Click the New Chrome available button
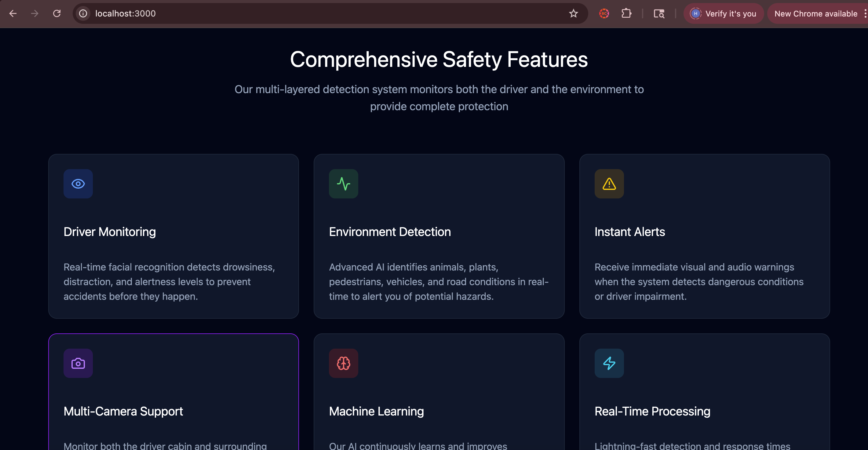 [x=815, y=13]
